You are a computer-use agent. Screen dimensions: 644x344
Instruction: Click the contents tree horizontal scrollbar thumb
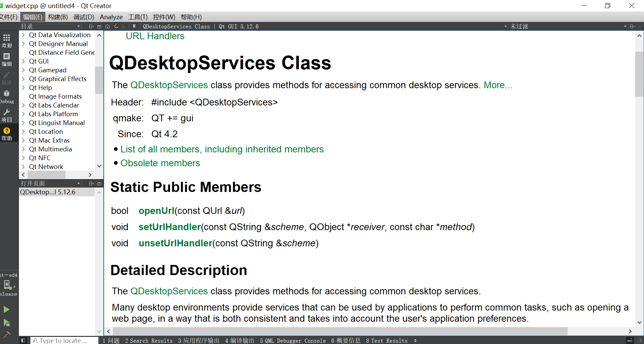click(47, 175)
